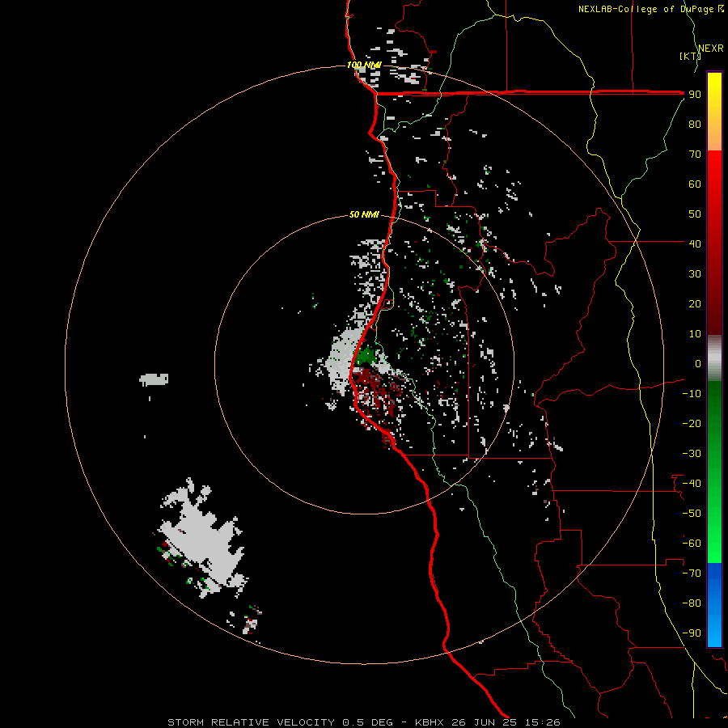Click the KBHX station ID in caption

(x=429, y=722)
